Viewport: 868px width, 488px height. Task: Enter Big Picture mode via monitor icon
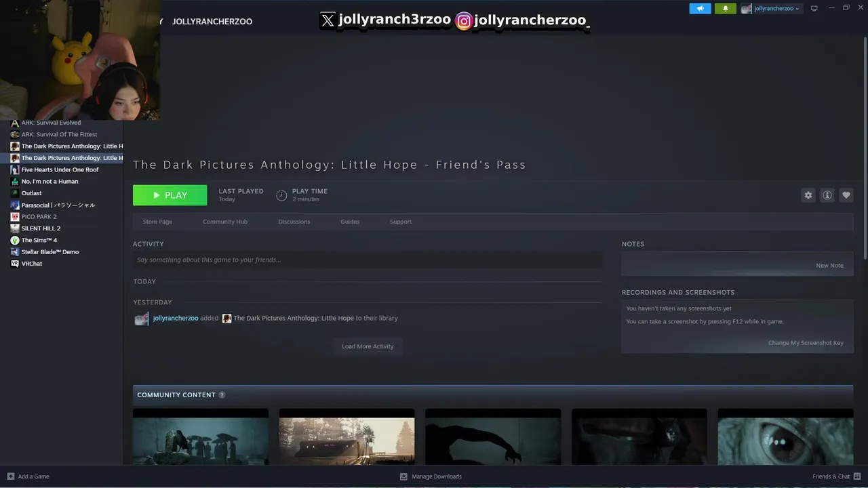pos(814,8)
